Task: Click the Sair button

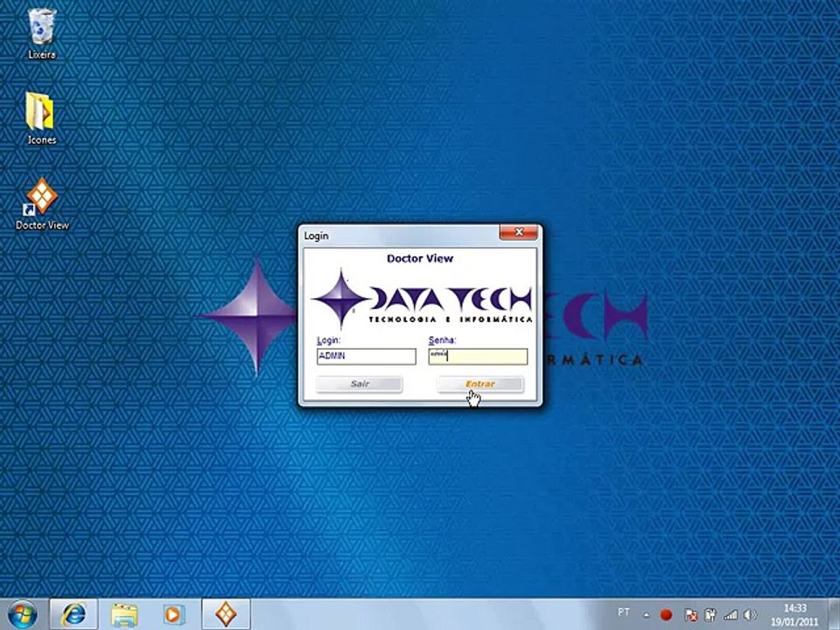Action: pyautogui.click(x=360, y=384)
